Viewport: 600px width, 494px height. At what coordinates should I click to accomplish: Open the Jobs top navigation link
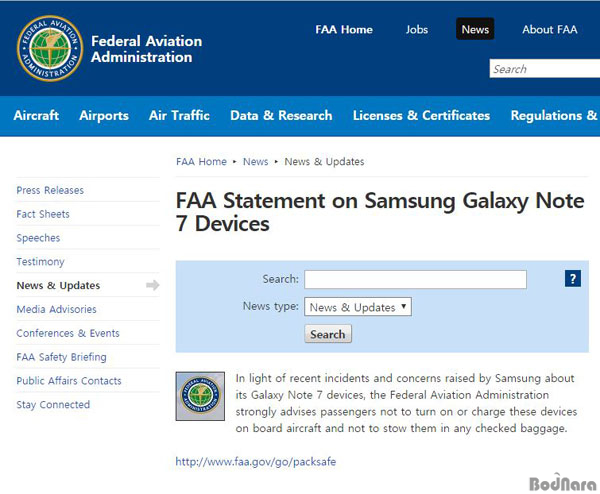tap(417, 29)
